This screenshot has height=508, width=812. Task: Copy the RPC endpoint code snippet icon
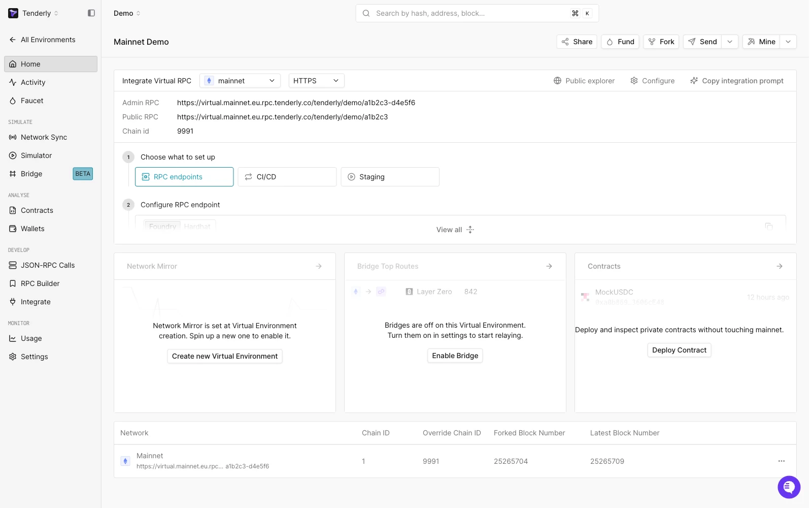coord(769,226)
